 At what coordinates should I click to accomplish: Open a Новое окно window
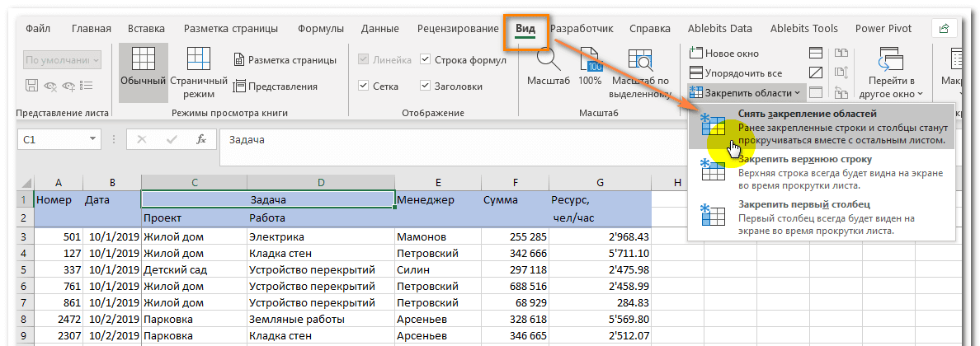tap(723, 54)
